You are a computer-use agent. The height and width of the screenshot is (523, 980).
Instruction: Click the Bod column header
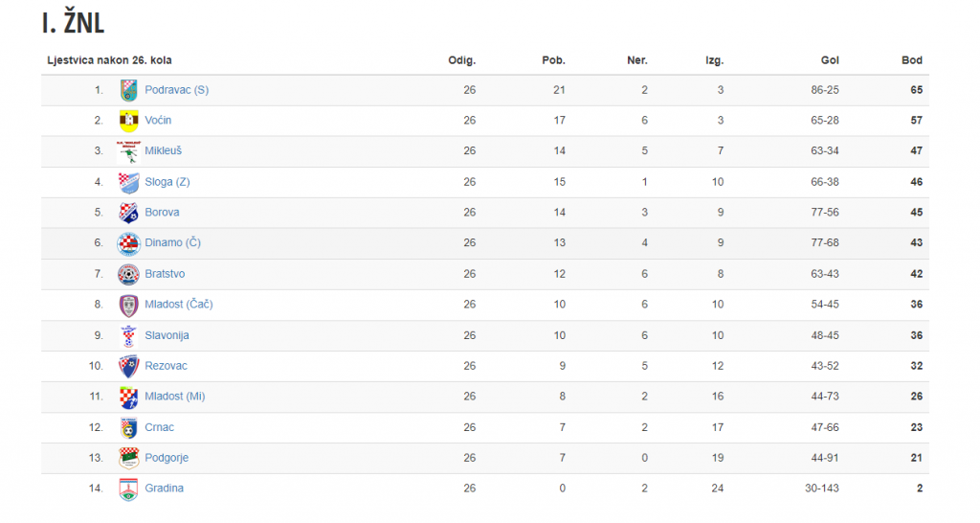point(912,60)
